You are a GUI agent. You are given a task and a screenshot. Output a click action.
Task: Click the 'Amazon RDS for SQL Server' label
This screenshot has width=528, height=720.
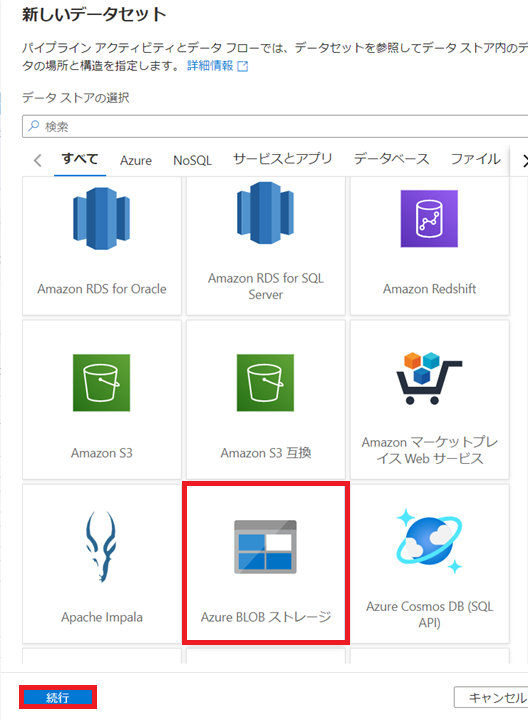(266, 286)
